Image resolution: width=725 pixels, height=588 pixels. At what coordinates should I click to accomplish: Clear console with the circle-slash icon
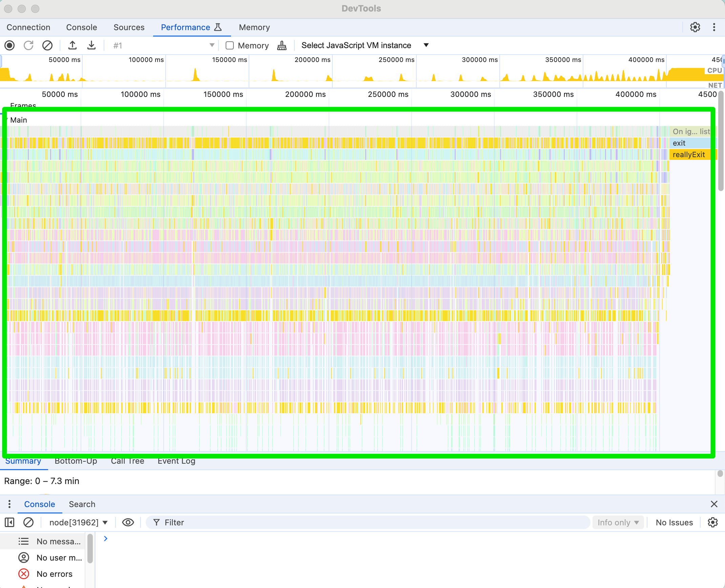(x=28, y=522)
